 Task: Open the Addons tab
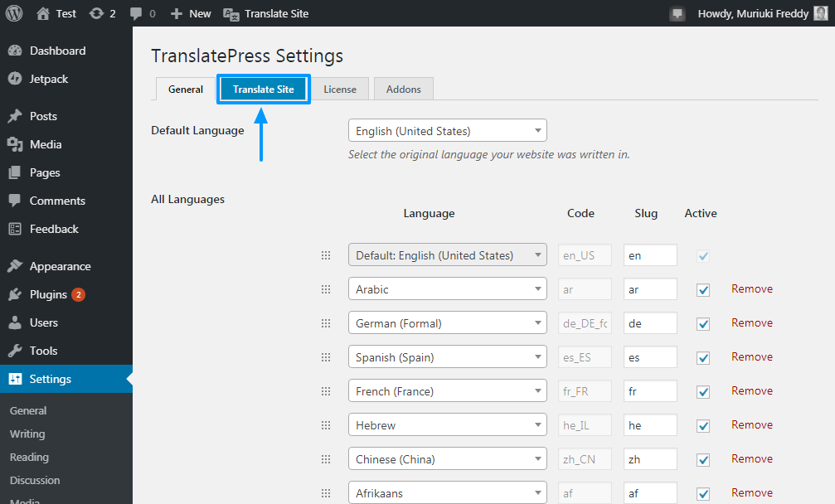404,89
